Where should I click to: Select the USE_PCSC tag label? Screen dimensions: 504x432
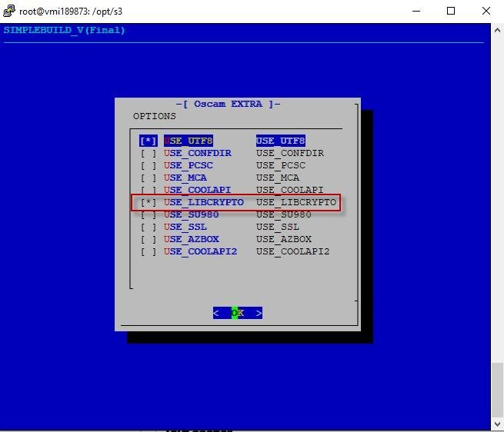189,165
